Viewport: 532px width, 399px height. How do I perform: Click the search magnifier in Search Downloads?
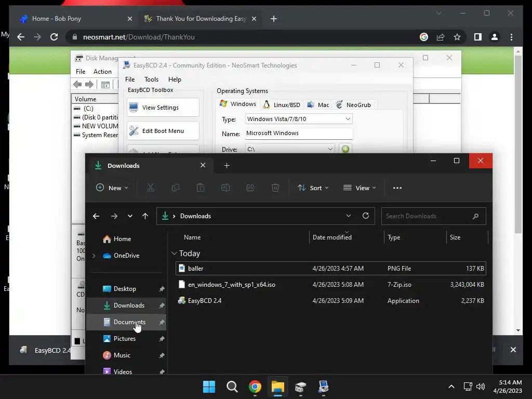(475, 216)
